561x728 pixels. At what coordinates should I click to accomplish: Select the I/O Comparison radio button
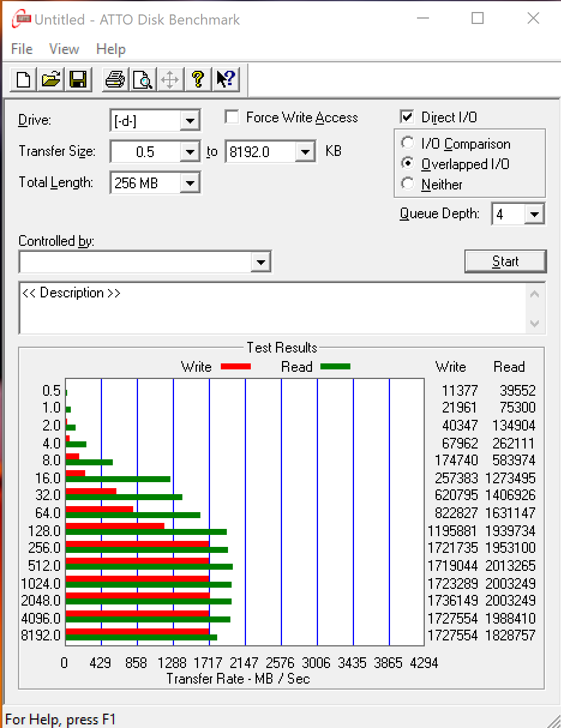tap(408, 144)
